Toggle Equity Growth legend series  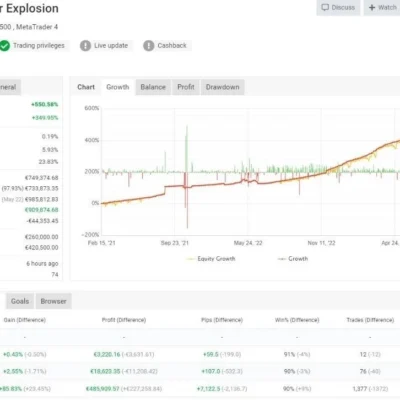(211, 259)
